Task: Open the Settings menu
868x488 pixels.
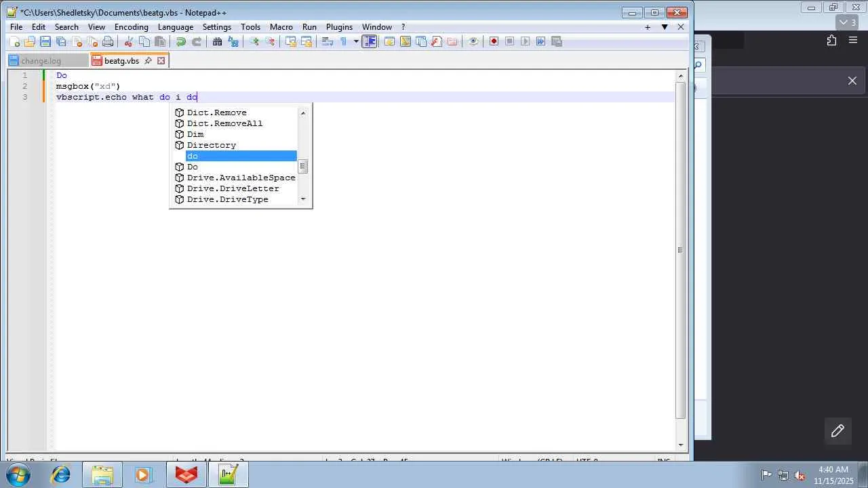Action: (217, 27)
